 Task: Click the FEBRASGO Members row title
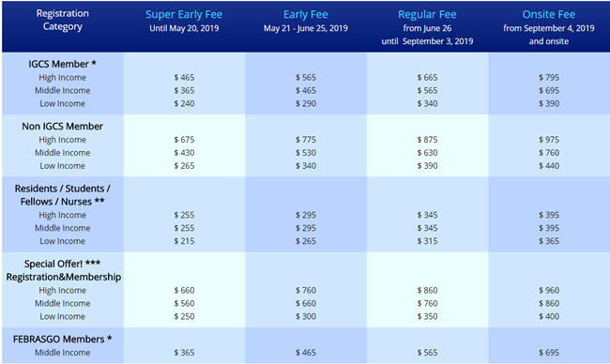point(62,339)
